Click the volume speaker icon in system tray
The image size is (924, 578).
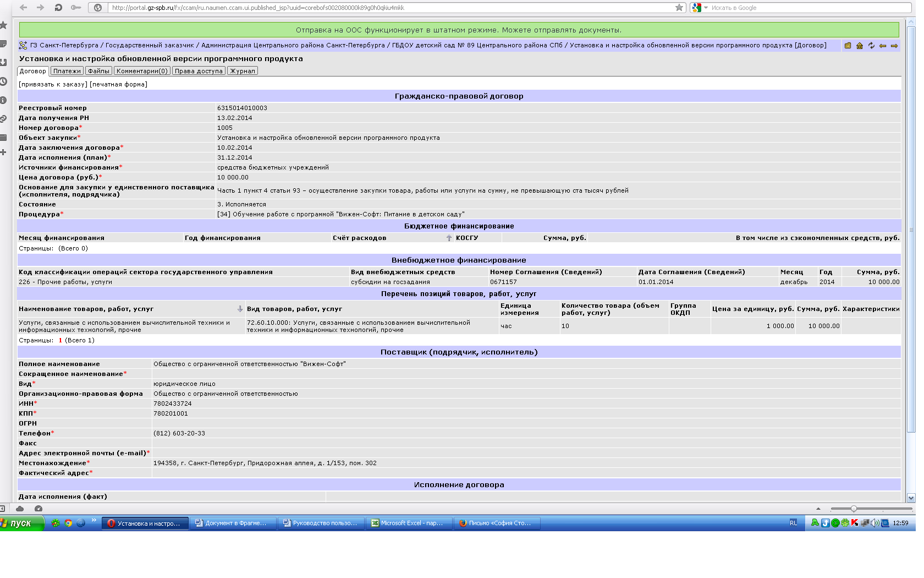(875, 523)
